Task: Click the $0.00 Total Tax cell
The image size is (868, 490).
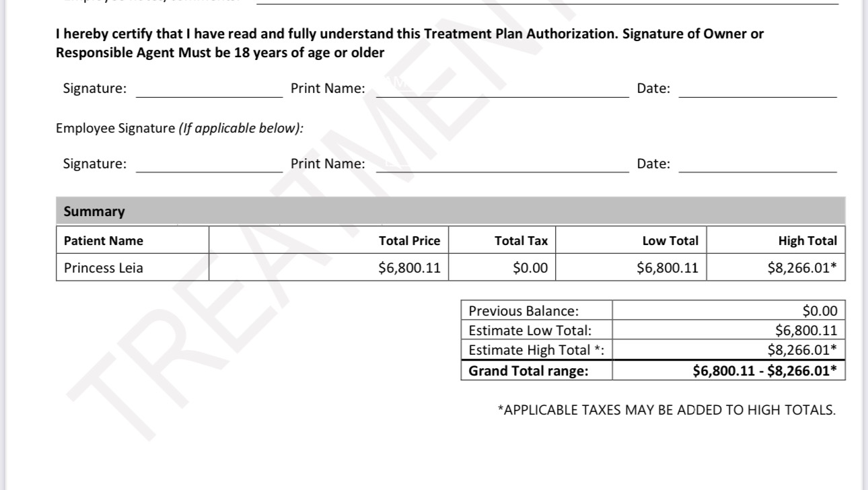Action: (x=530, y=268)
